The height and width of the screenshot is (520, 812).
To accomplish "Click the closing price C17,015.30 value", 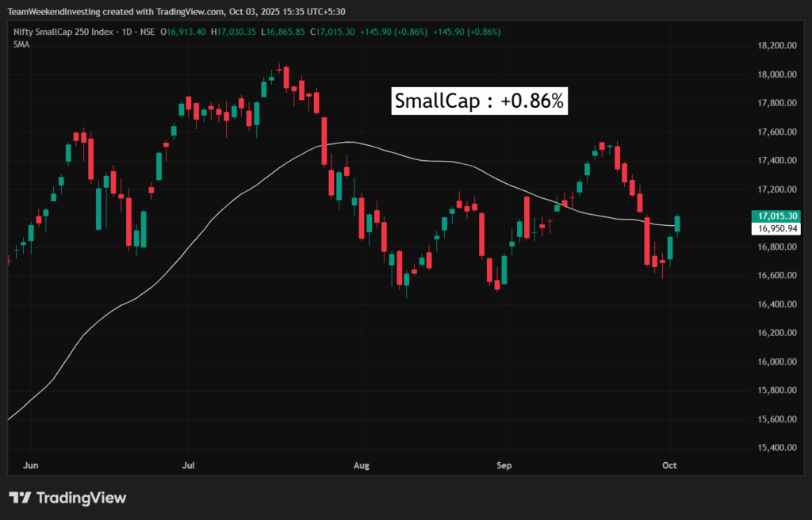I will [x=332, y=32].
